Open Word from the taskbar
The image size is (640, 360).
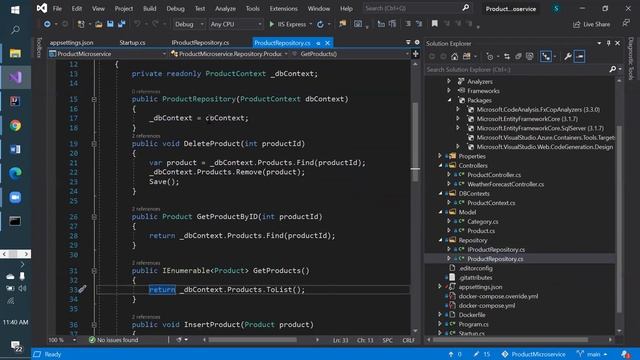15,149
